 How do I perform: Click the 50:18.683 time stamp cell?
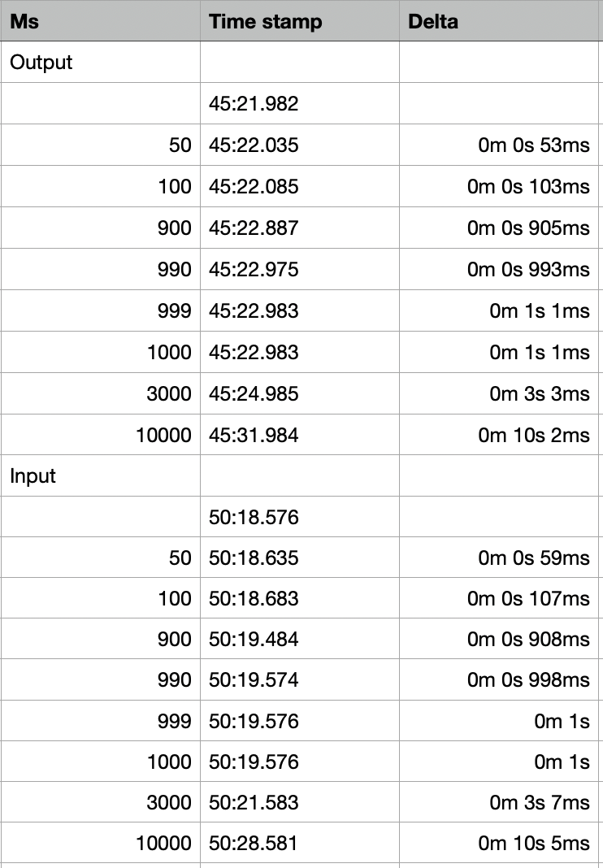(x=300, y=598)
